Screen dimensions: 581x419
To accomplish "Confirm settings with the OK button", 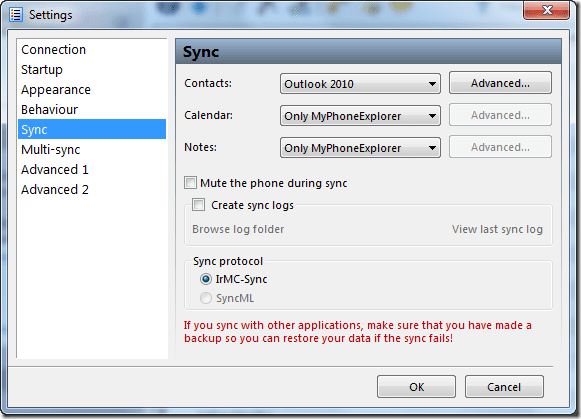I will [x=416, y=387].
